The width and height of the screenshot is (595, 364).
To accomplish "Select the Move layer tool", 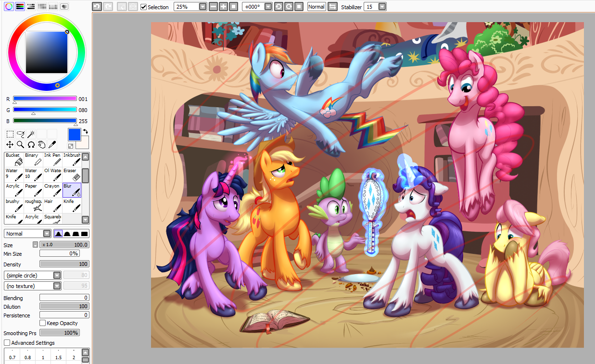I will [x=10, y=144].
